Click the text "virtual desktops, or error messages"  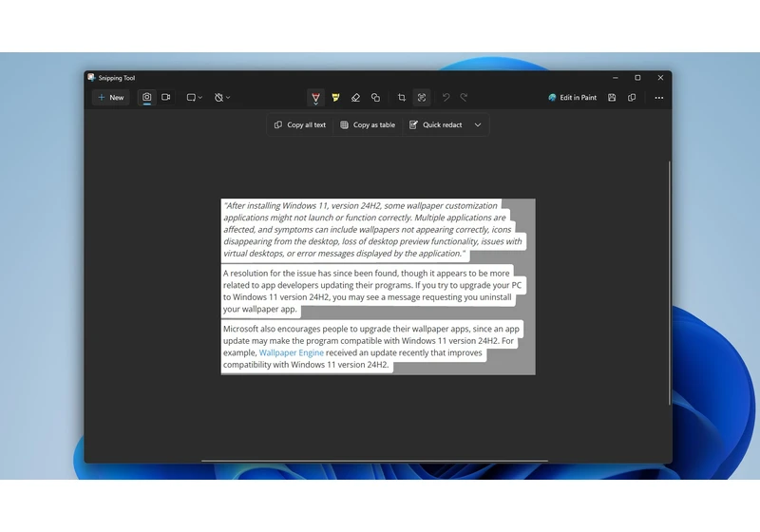[x=289, y=254]
